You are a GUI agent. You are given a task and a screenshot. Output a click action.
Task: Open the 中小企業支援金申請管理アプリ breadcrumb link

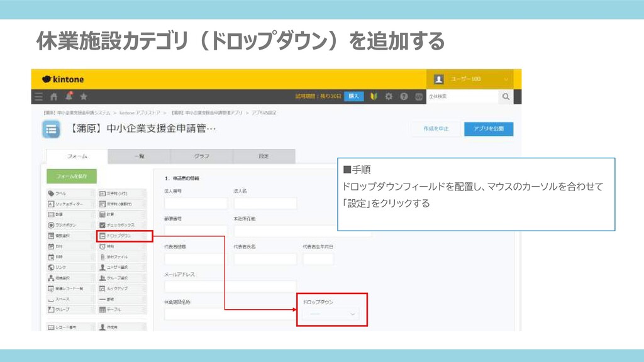[x=207, y=113]
